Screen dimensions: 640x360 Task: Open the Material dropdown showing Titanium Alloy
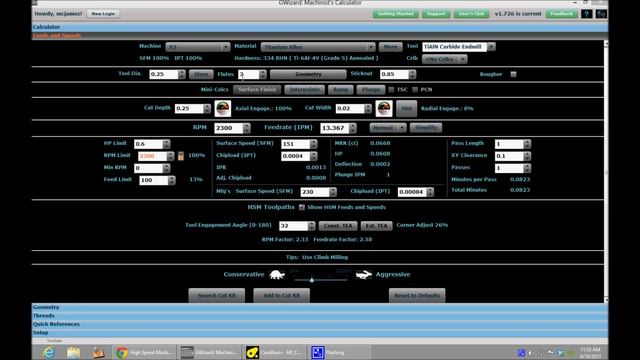tap(318, 47)
